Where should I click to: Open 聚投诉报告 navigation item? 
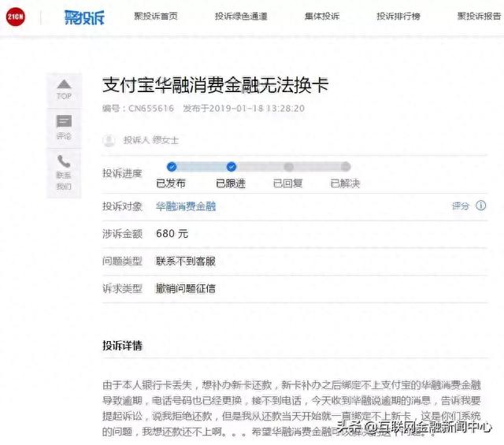479,16
